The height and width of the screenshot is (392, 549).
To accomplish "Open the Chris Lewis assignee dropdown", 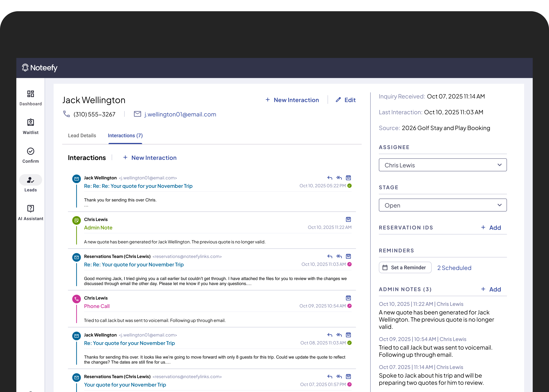I will [443, 165].
